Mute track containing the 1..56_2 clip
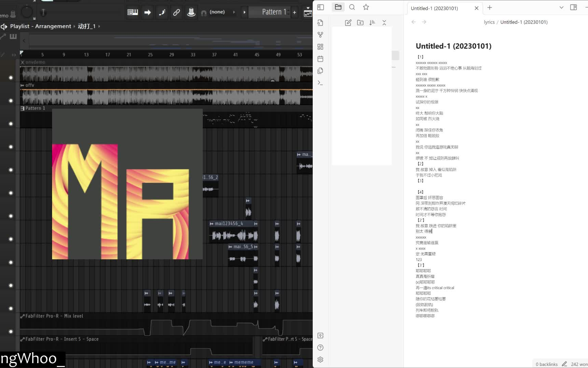 (x=11, y=193)
